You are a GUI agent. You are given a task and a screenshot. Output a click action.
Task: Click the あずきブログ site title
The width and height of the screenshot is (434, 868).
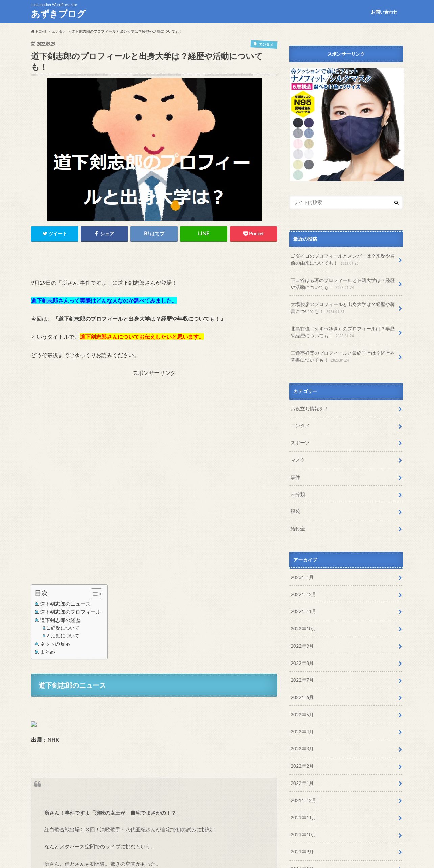pyautogui.click(x=58, y=14)
